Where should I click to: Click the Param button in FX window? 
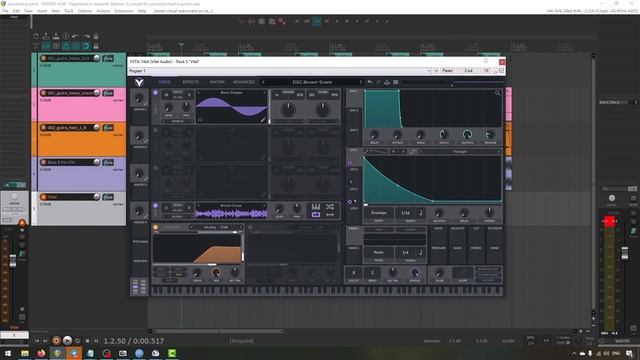[x=447, y=71]
